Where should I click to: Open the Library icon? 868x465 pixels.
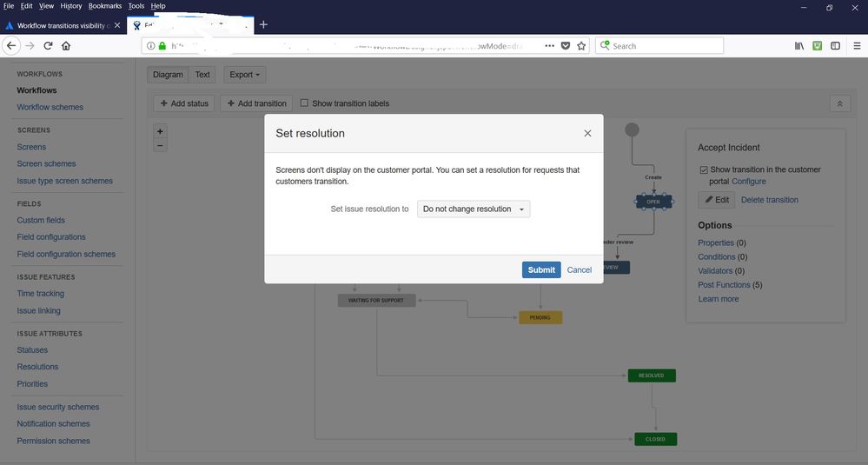pyautogui.click(x=799, y=46)
